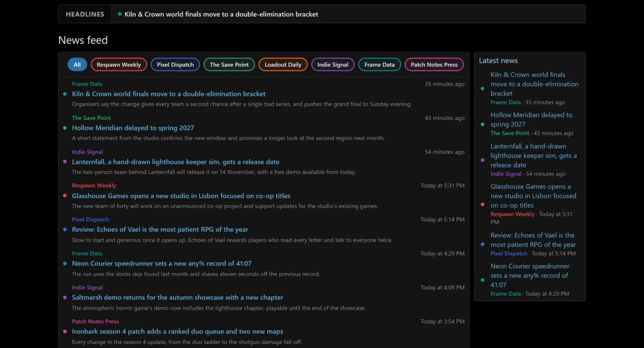Screen dimensions: 644x348
Task: Click the HEADLINES ticker label
Action: (x=85, y=14)
